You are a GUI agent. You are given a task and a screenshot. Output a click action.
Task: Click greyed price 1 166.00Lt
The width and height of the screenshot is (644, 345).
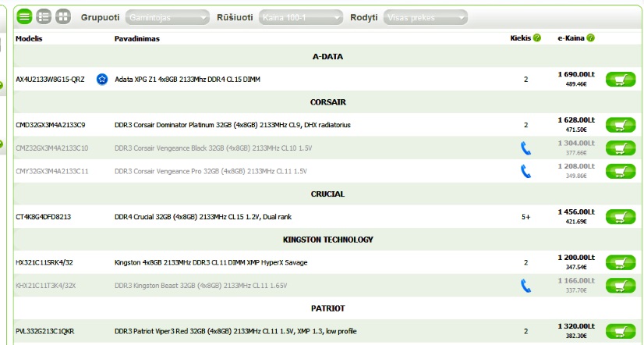[x=576, y=280]
